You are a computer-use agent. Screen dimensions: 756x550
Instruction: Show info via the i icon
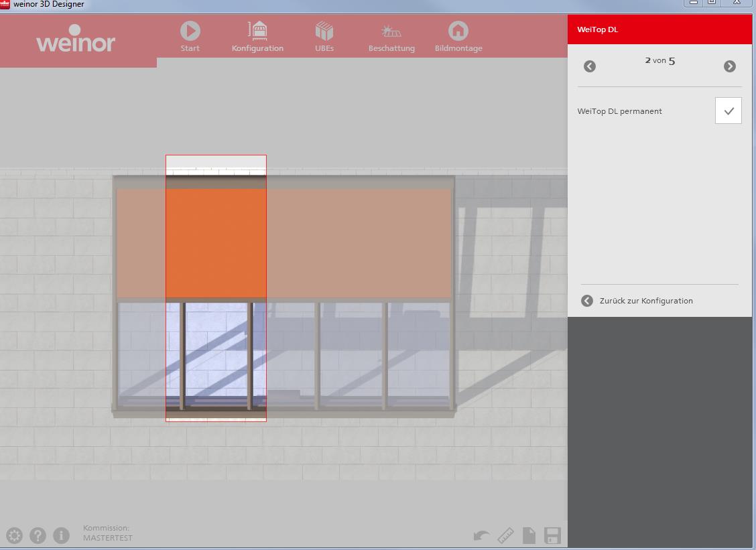[x=61, y=535]
